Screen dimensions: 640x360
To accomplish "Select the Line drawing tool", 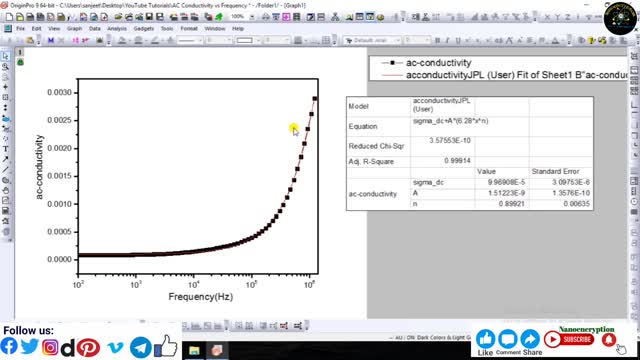I will (x=6, y=169).
